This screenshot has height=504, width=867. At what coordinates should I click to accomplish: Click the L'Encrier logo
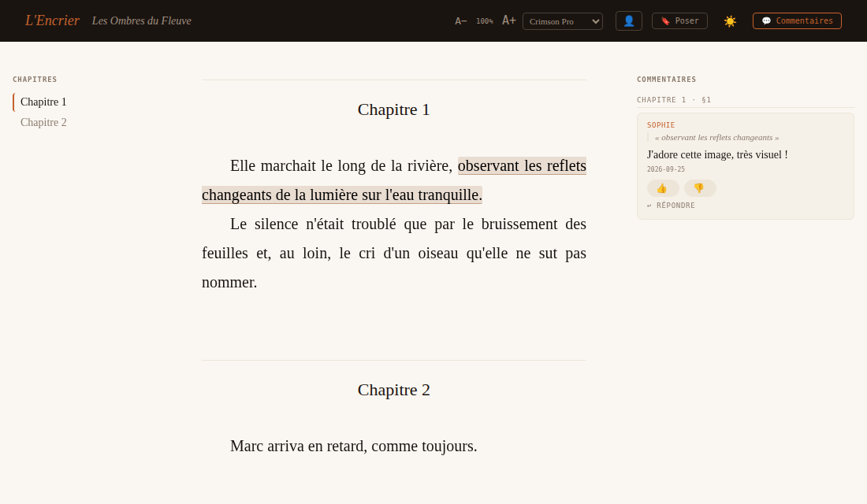click(53, 20)
